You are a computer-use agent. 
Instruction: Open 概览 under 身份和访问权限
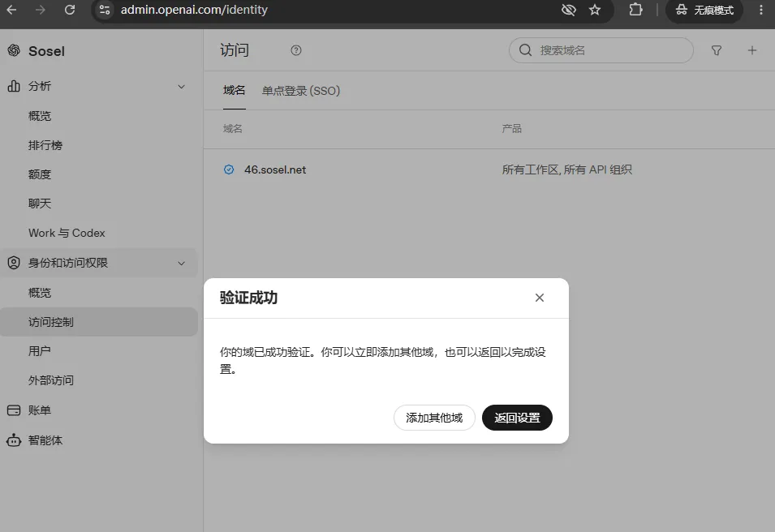pyautogui.click(x=40, y=293)
